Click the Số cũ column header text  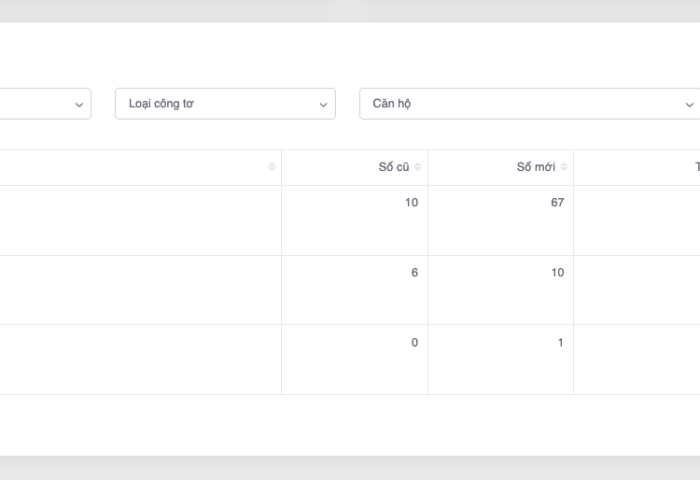point(393,167)
